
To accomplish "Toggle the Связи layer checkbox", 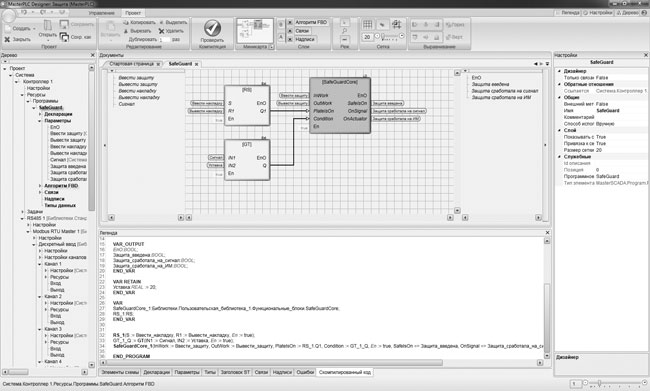I will [290, 31].
